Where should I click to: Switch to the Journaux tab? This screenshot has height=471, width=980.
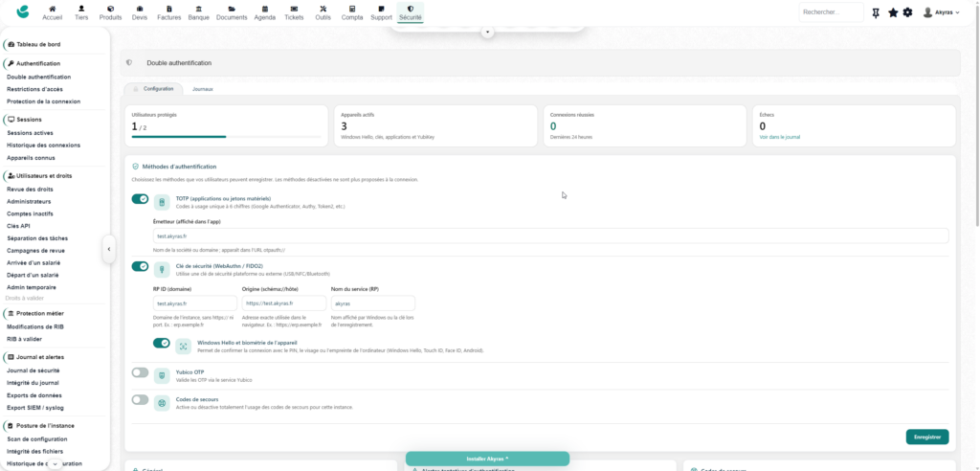click(x=203, y=89)
